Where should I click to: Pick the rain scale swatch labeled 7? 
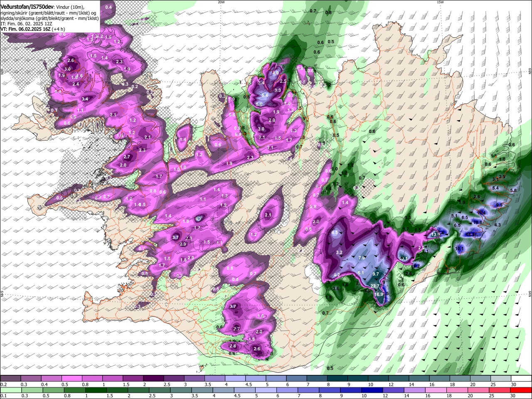tap(308, 390)
